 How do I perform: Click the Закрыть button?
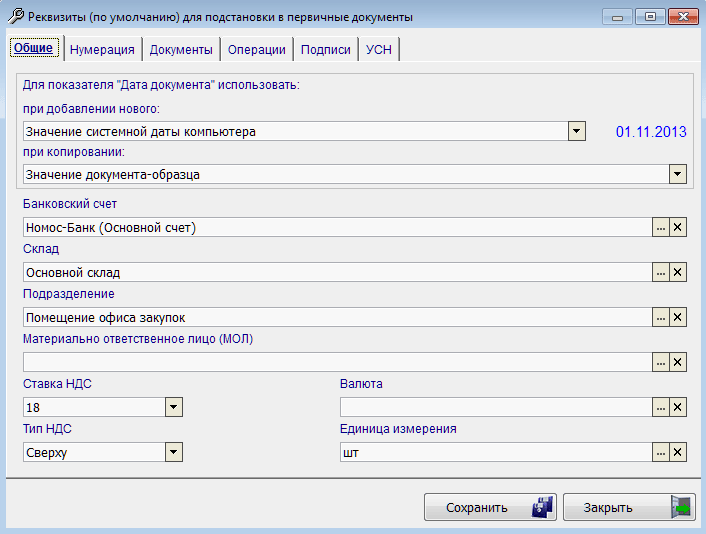pyautogui.click(x=629, y=507)
